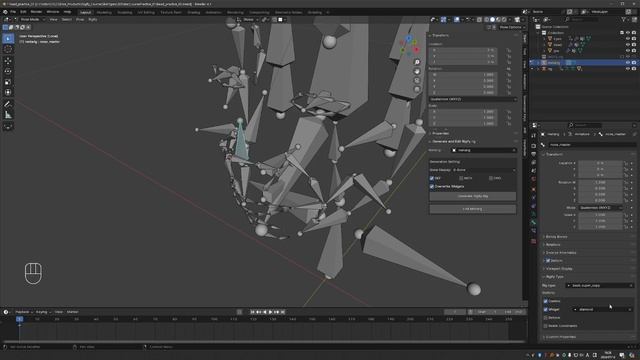This screenshot has width=640, height=360.
Task: Click the play animation button
Action: (x=270, y=312)
